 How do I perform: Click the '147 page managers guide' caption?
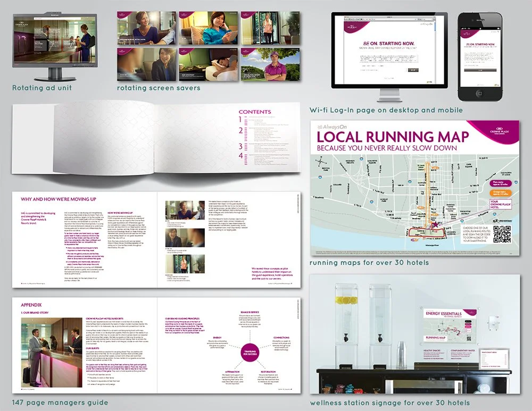[x=60, y=402]
